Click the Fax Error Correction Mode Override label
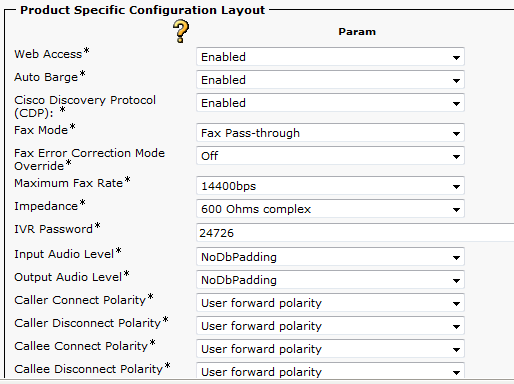 (x=89, y=159)
